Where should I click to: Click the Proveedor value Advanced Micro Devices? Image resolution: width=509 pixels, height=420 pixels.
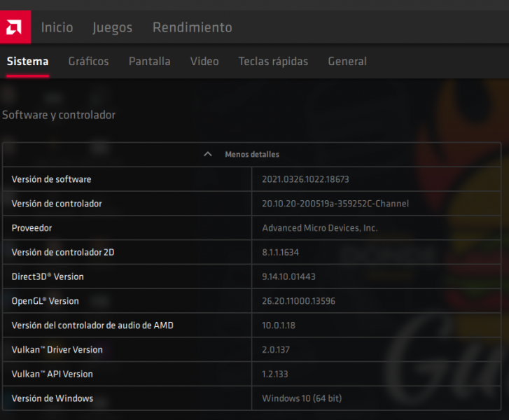coord(319,228)
